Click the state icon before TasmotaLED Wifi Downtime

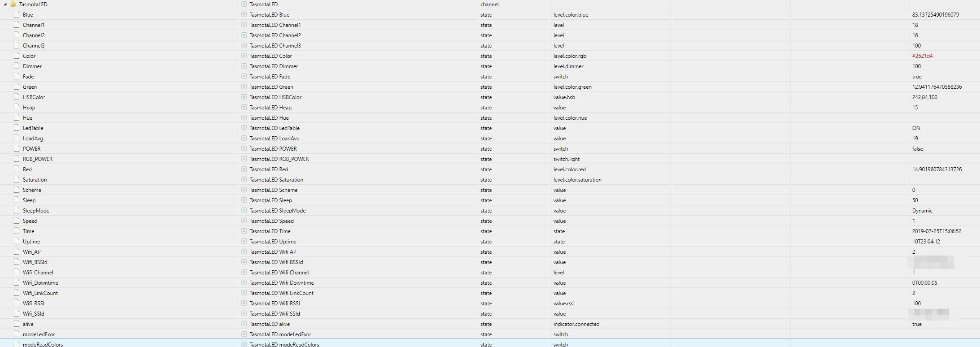tap(244, 282)
